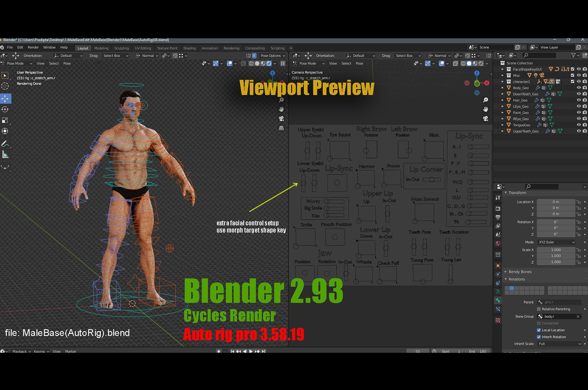The height and width of the screenshot is (390, 588).
Task: Open Inherit Scale Full dropdown
Action: [x=560, y=344]
